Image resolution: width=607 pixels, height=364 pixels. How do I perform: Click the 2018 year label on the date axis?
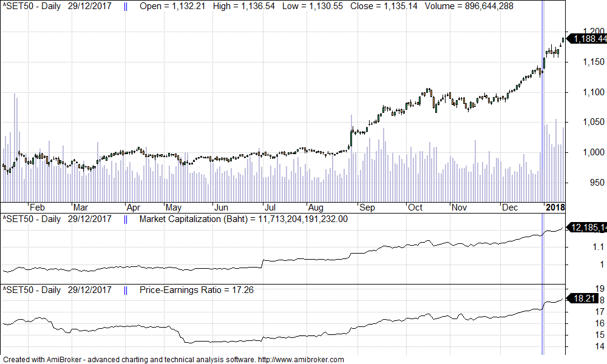[x=555, y=207]
